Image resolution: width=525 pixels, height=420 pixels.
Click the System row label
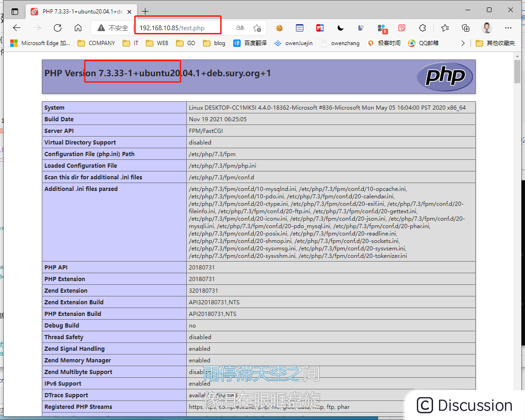[54, 107]
